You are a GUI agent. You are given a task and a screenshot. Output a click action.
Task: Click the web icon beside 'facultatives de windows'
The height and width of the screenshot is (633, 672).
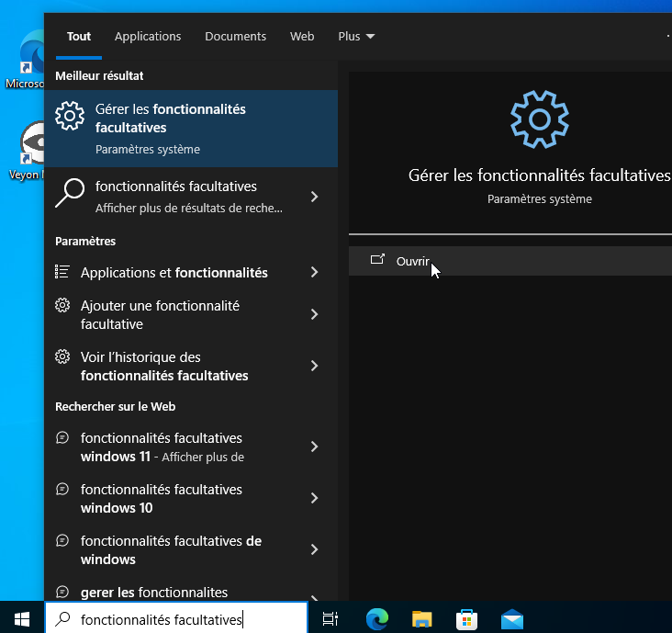coord(62,540)
